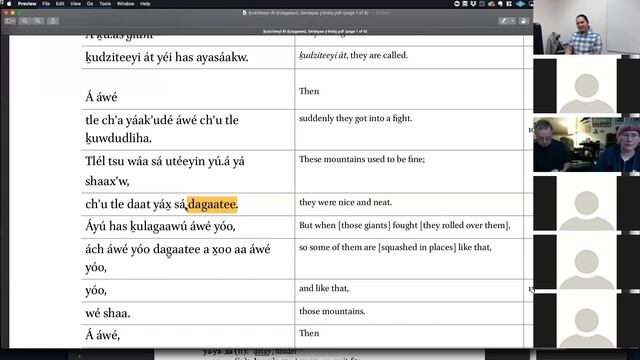This screenshot has width=640, height=360.
Task: Open the Preview application menu
Action: [27, 4]
